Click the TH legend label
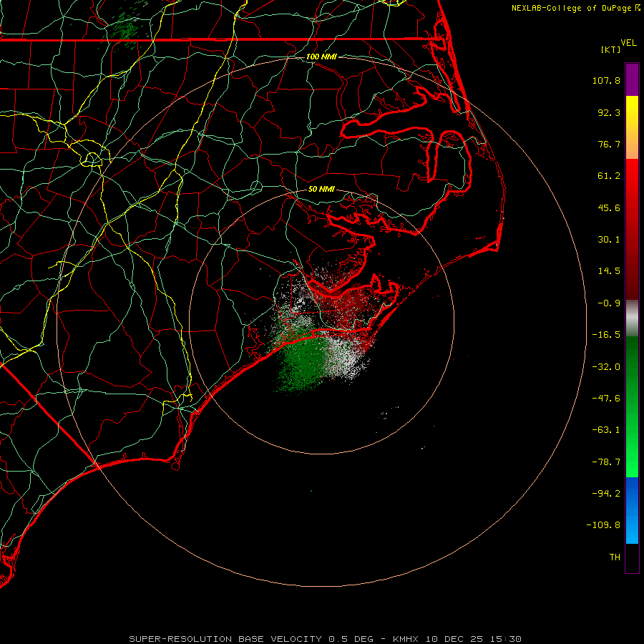The image size is (644, 644). (x=615, y=557)
